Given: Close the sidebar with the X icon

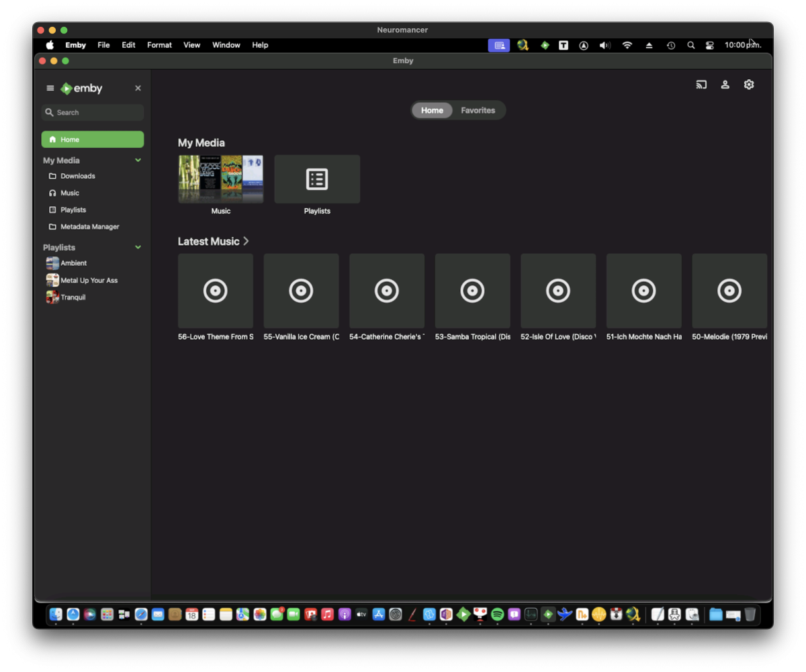Looking at the screenshot, I should tap(138, 89).
